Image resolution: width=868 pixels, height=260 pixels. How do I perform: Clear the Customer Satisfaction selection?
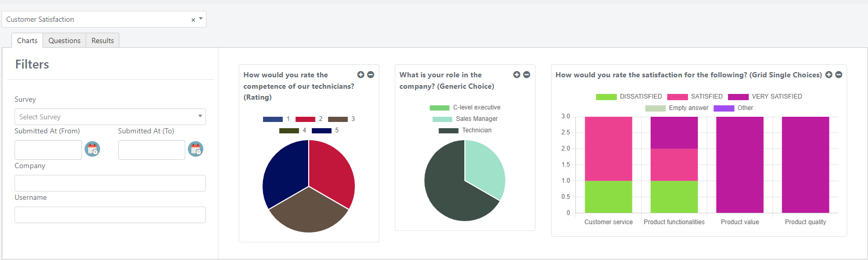click(x=193, y=20)
